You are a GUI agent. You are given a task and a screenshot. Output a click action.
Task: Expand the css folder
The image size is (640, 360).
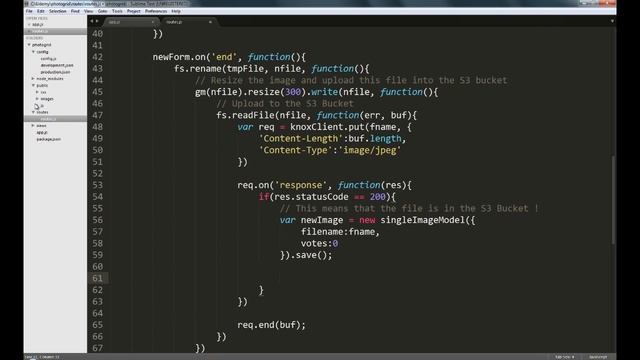coord(37,92)
